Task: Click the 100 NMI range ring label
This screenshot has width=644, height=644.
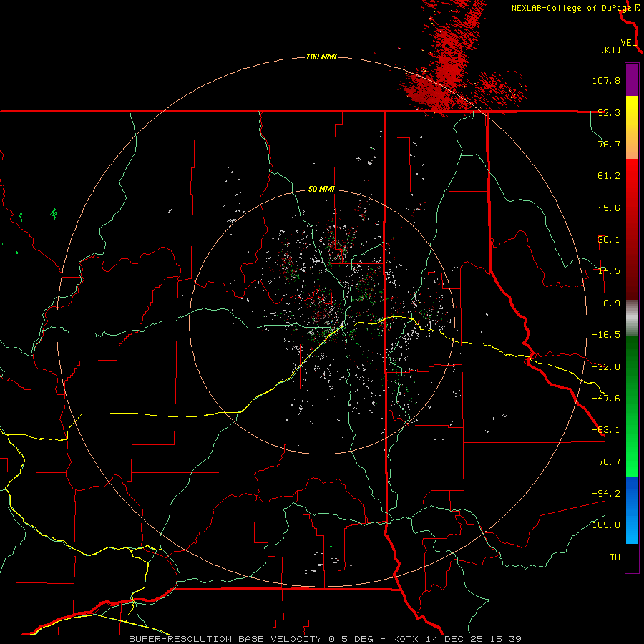Action: click(x=321, y=57)
